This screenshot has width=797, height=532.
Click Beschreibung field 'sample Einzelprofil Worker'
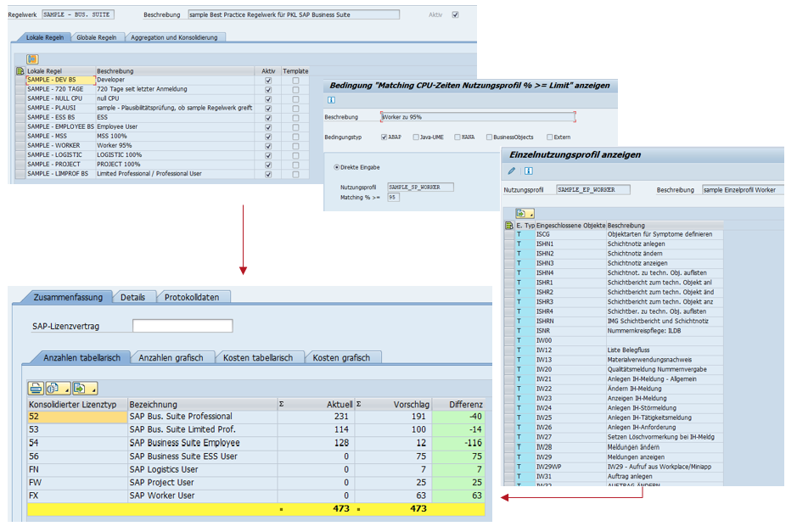[743, 189]
